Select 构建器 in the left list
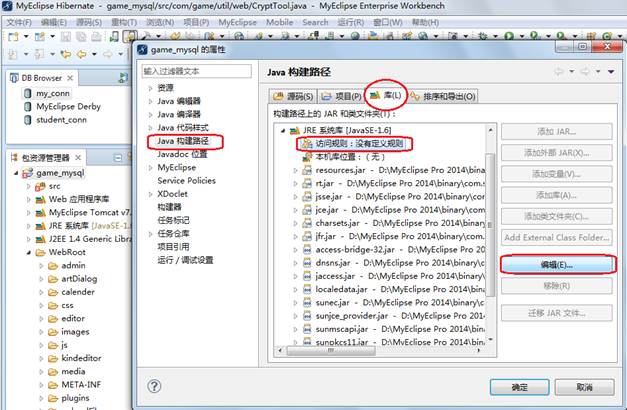This screenshot has width=627, height=410. pyautogui.click(x=169, y=207)
